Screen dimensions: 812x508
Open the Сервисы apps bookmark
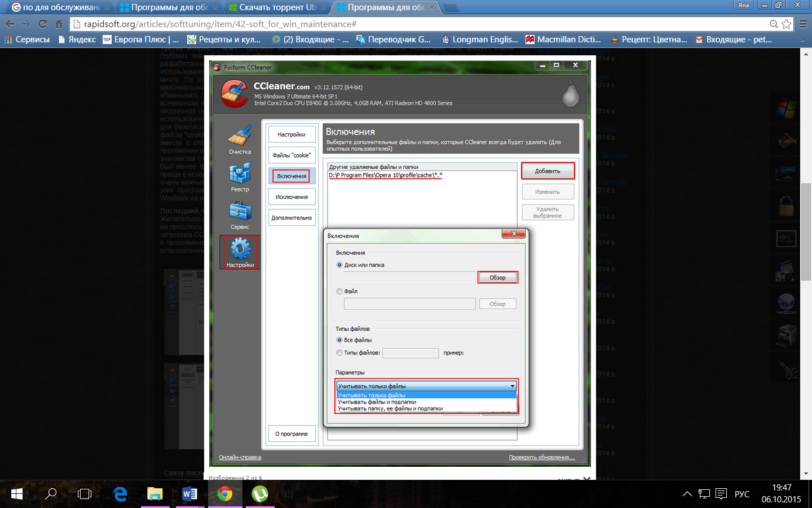point(27,40)
